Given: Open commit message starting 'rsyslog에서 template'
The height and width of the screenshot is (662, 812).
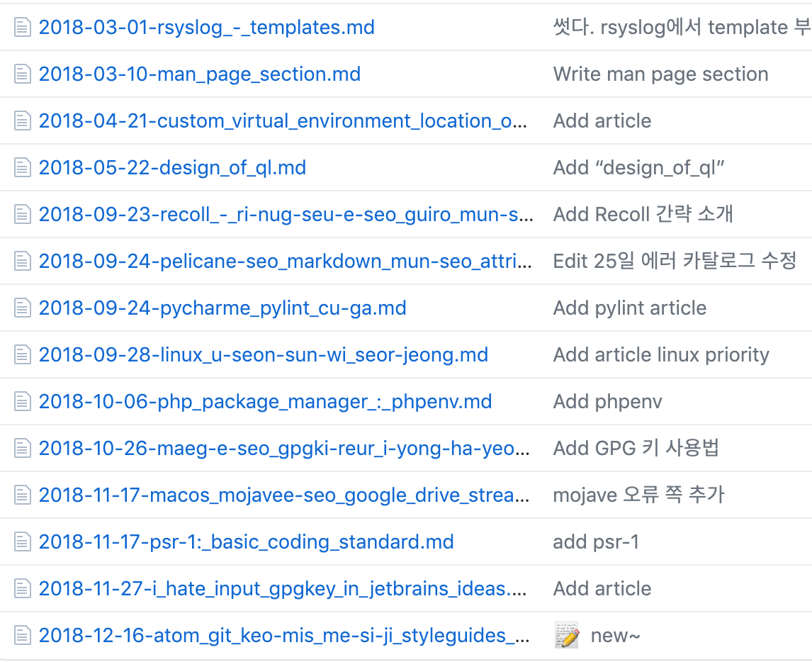Looking at the screenshot, I should point(682,27).
